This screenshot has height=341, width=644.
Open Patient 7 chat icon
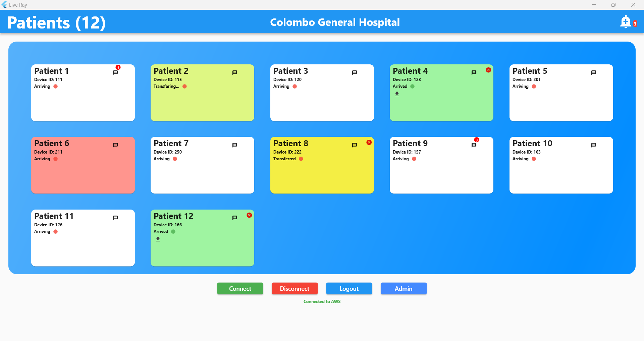pos(235,145)
